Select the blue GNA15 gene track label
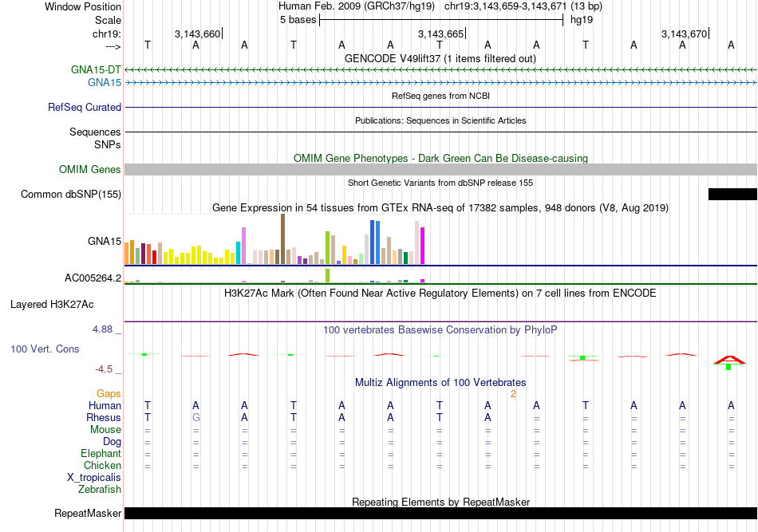Screen dimensions: 758x532 click(x=105, y=83)
